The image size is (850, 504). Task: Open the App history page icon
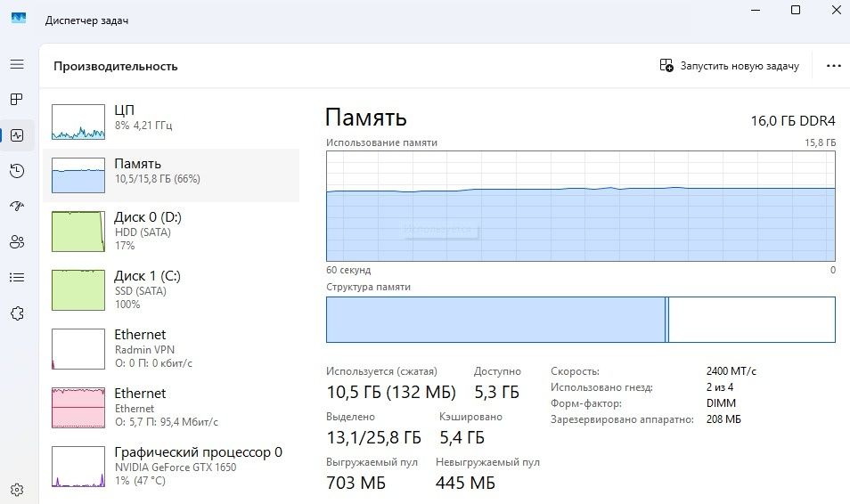(17, 171)
